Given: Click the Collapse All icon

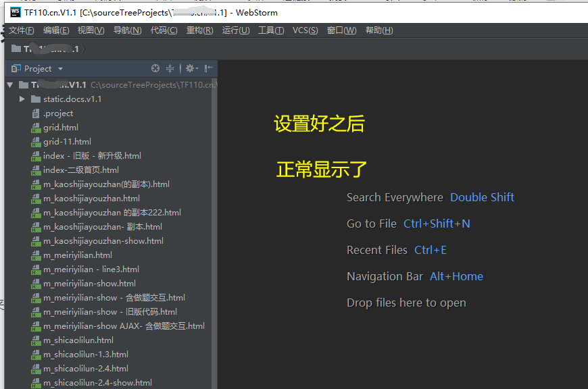Looking at the screenshot, I should click(170, 68).
